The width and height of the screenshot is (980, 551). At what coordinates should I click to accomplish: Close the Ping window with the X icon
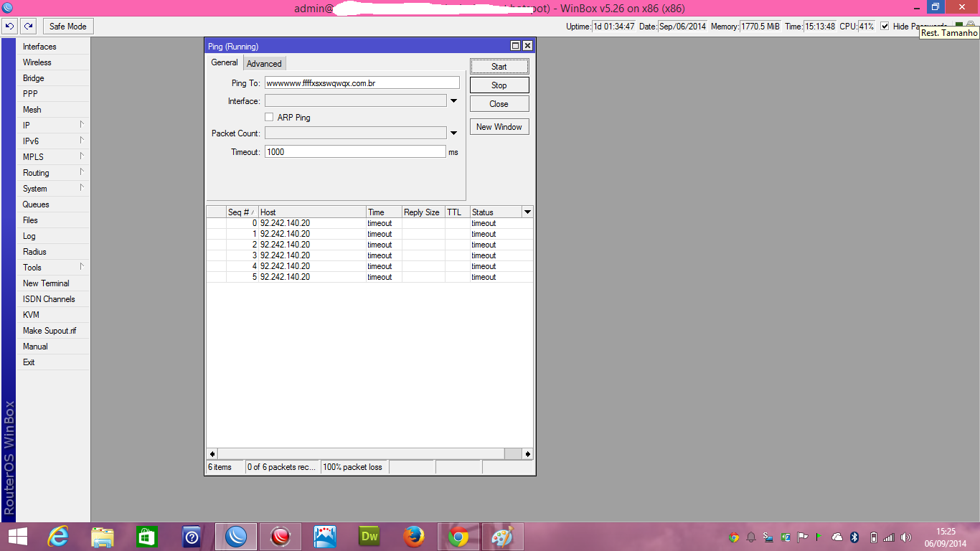point(527,46)
